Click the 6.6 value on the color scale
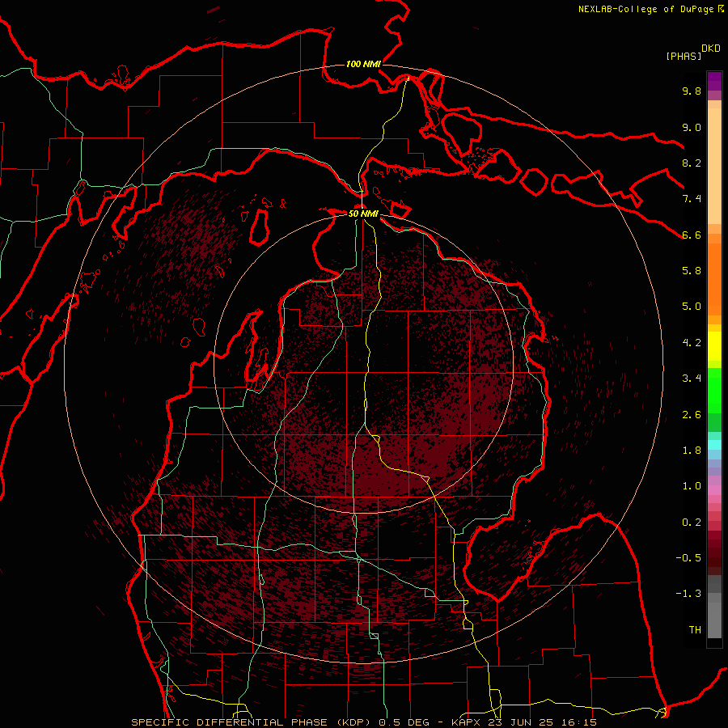The height and width of the screenshot is (728, 728). coord(692,235)
